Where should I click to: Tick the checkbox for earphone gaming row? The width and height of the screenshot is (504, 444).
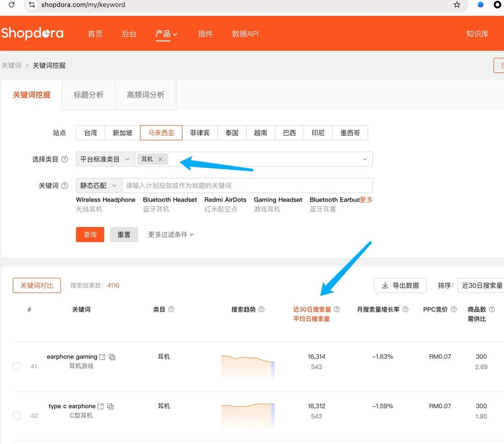pos(17,366)
